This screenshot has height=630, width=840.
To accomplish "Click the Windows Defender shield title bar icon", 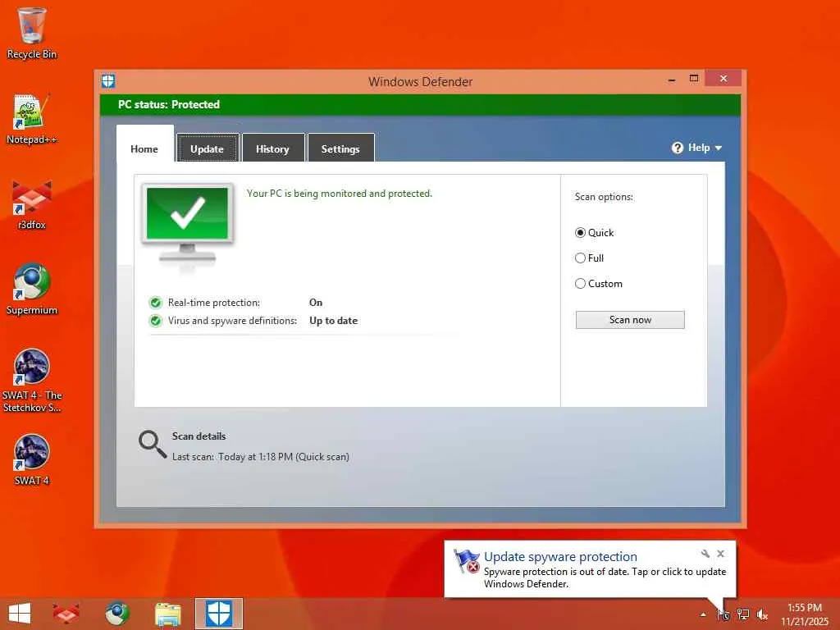I will click(108, 81).
